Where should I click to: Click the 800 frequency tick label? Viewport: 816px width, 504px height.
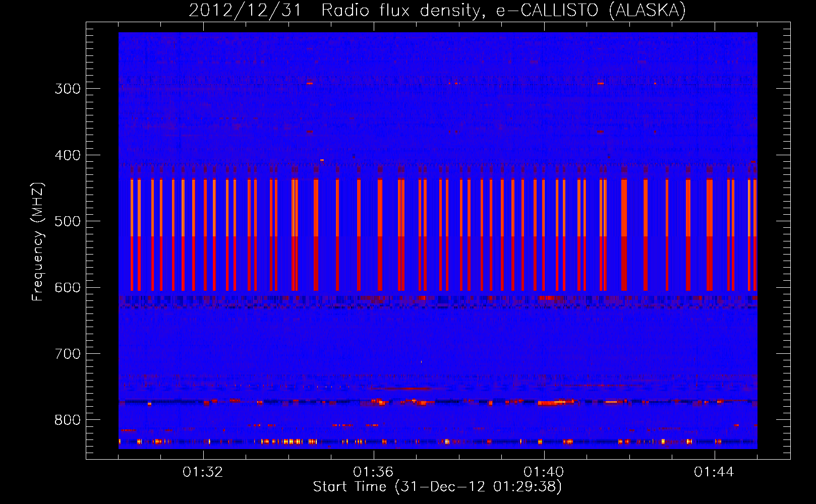tap(68, 420)
